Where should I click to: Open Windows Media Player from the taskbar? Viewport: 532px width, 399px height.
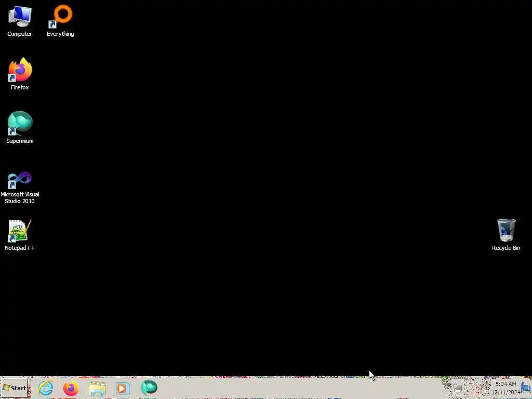point(123,388)
